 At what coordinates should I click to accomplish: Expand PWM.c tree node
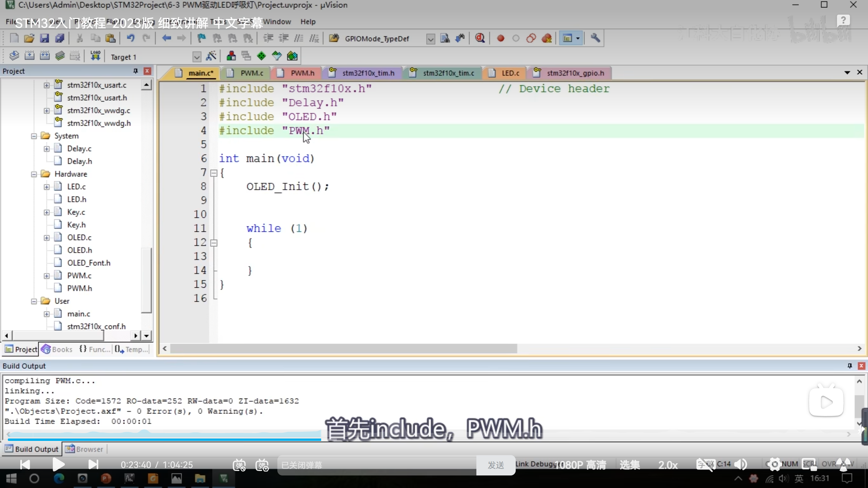[47, 276]
